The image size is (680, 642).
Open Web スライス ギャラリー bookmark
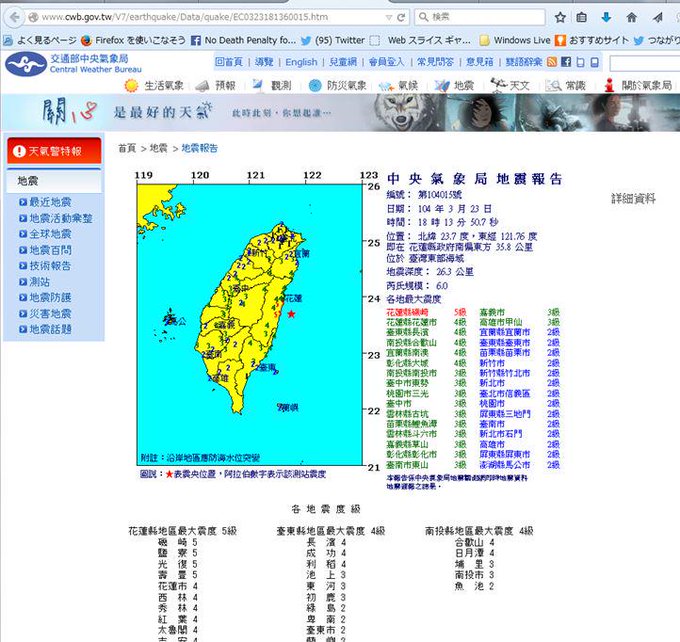(x=420, y=40)
